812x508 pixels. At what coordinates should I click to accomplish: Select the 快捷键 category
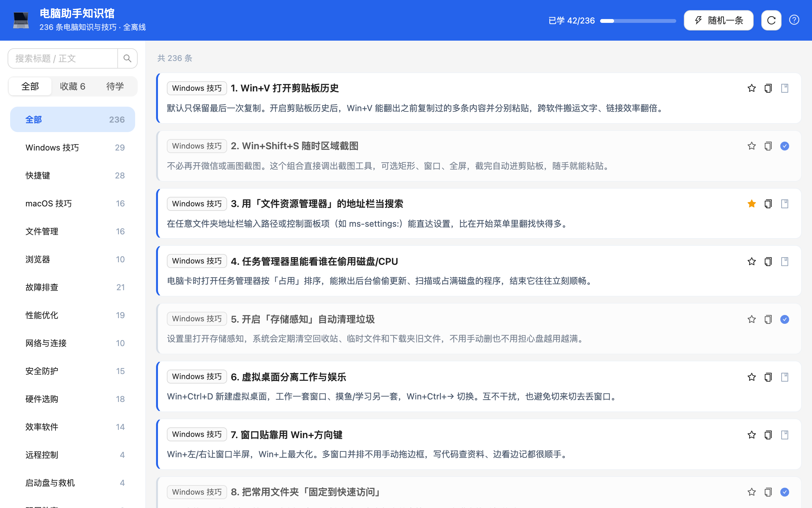tap(72, 175)
